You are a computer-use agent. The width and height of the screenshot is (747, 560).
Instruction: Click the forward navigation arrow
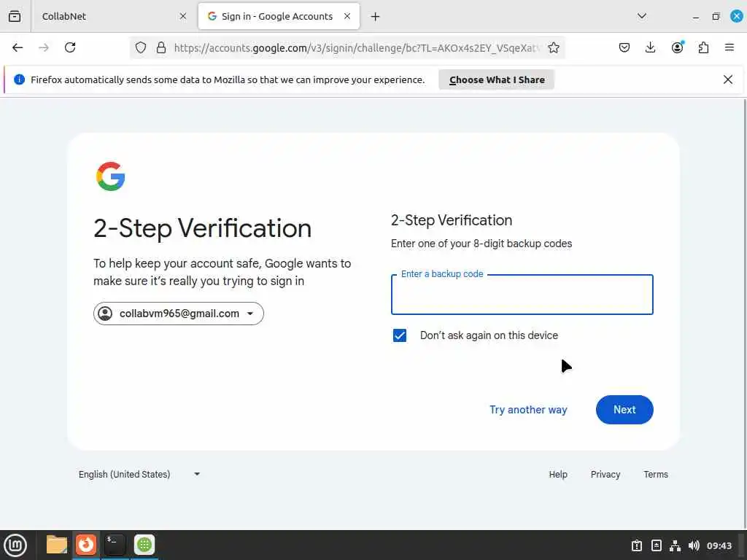(x=44, y=47)
